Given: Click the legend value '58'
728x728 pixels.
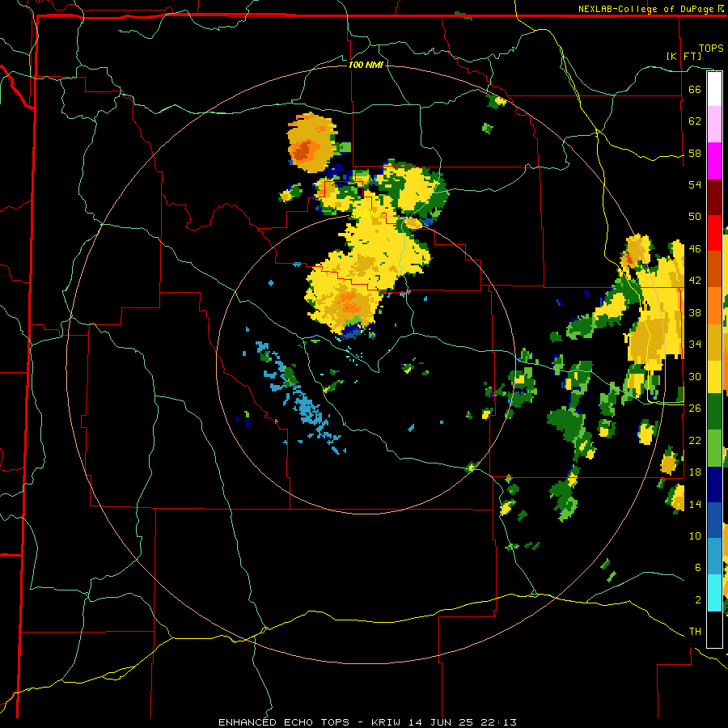Looking at the screenshot, I should 695,153.
